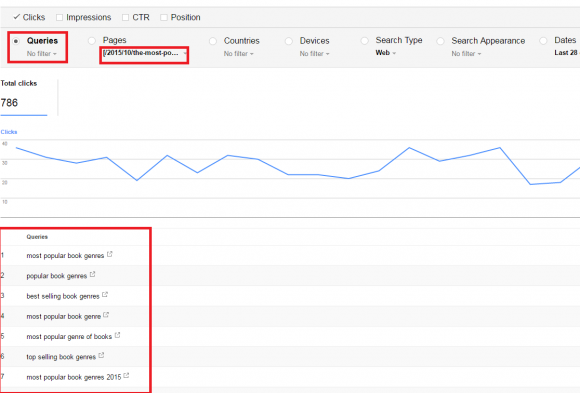
Task: Uncheck the Clicks metric checkbox
Action: (x=16, y=17)
